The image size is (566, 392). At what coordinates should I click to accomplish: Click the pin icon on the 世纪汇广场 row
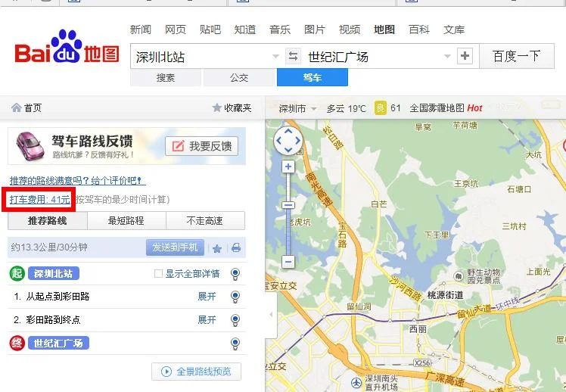(235, 343)
